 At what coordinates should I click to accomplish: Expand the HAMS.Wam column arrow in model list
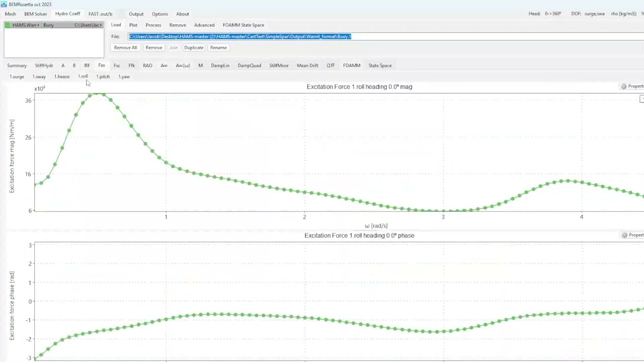coord(38,25)
